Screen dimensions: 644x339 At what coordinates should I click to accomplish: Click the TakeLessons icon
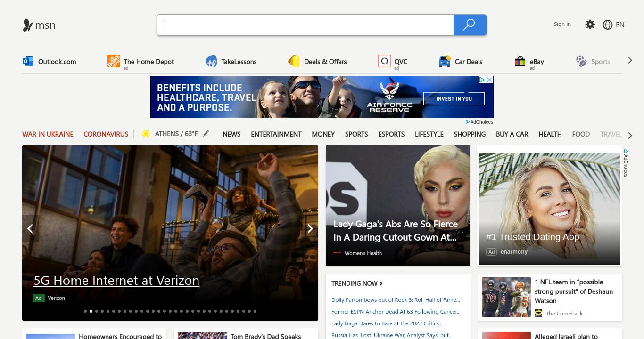211,61
